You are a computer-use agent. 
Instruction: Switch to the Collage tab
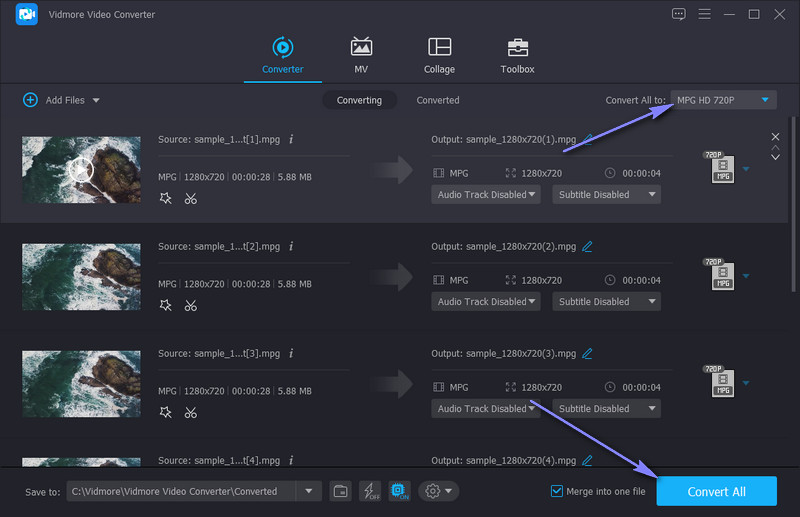click(x=439, y=55)
